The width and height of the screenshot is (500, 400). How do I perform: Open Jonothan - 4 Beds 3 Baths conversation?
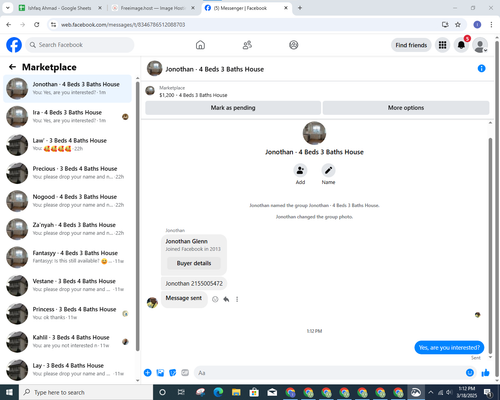coord(67,88)
